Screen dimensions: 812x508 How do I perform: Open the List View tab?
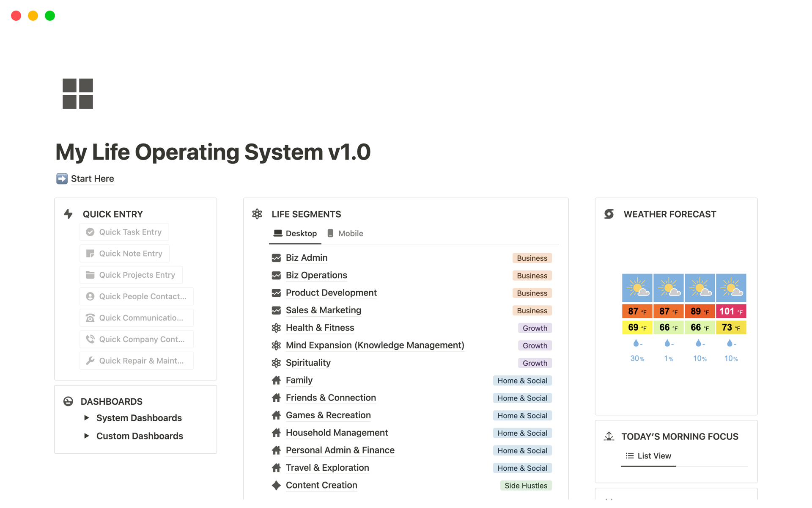(x=648, y=456)
